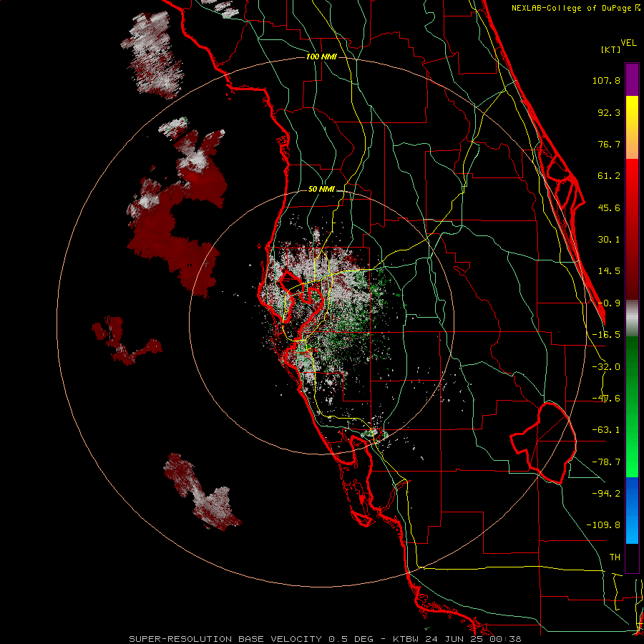
Task: Click the blue segment of the color bar
Action: pos(632,510)
